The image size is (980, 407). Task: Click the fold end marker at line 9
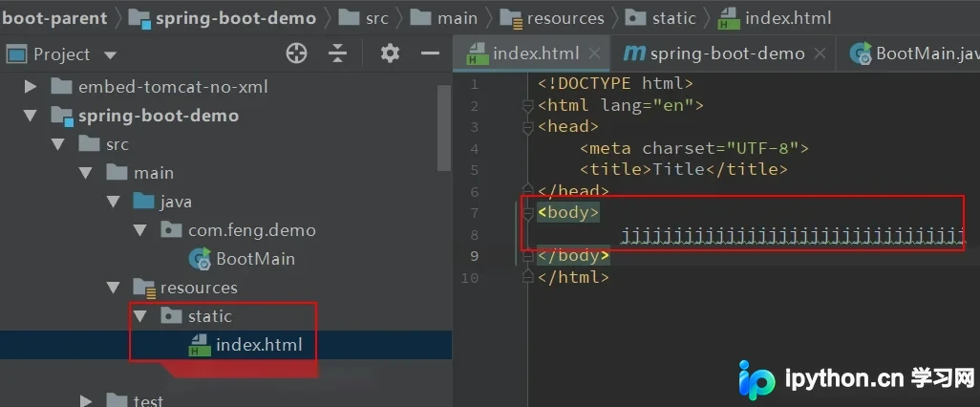[528, 255]
